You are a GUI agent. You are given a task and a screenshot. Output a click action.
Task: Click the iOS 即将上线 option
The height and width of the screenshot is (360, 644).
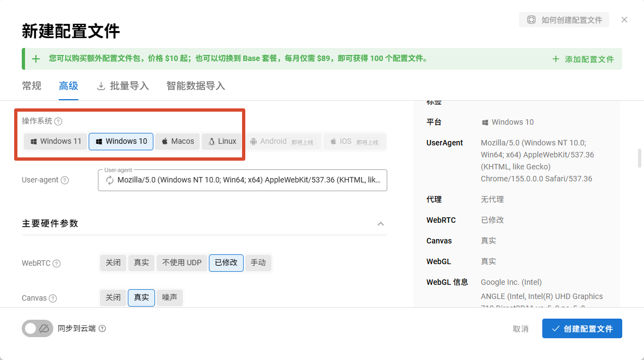pos(355,142)
